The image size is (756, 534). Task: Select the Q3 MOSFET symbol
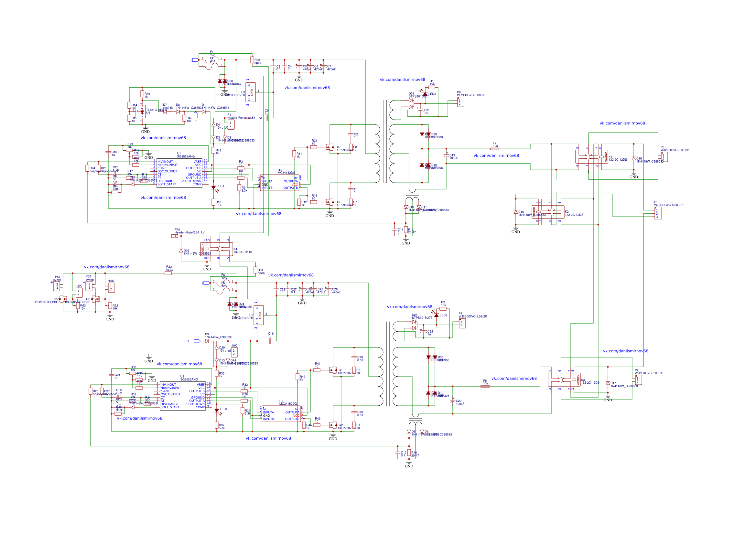pos(329,202)
